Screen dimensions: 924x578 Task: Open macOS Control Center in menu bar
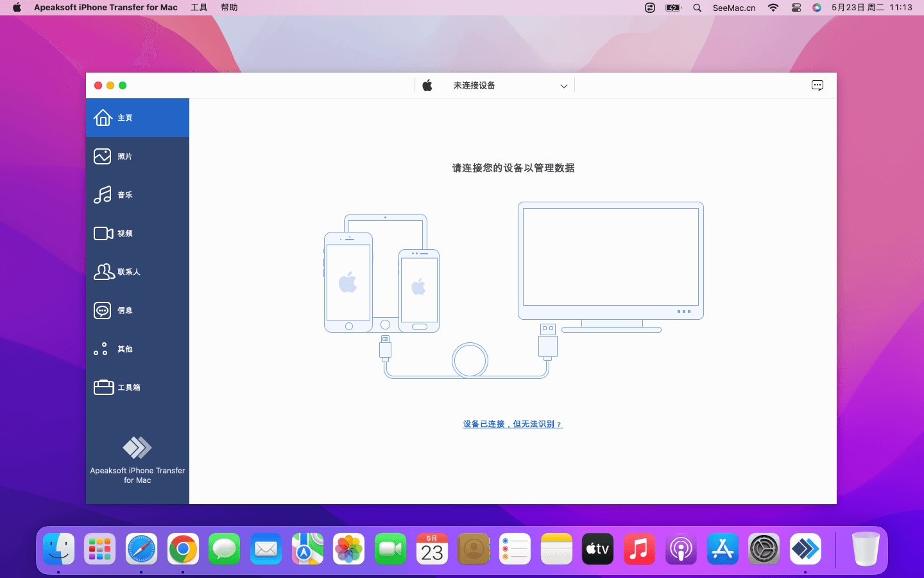[796, 8]
